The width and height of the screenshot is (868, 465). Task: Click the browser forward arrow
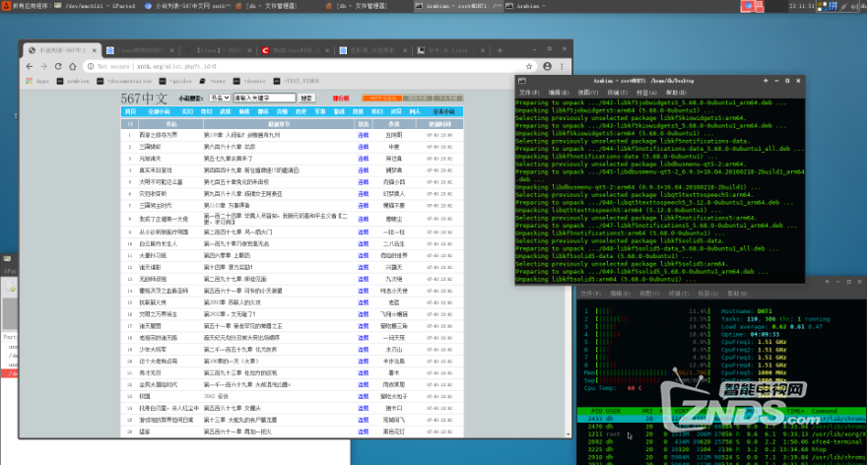43,66
